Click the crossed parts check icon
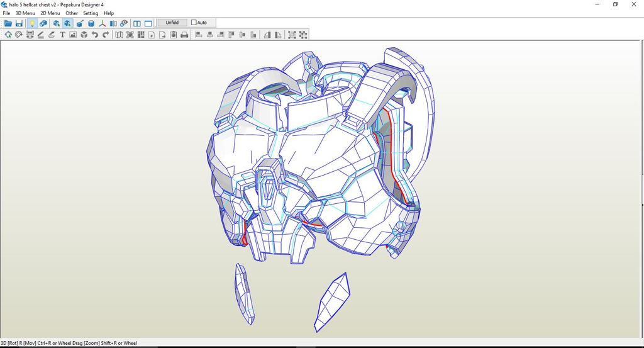The image size is (644, 348). pyautogui.click(x=130, y=35)
